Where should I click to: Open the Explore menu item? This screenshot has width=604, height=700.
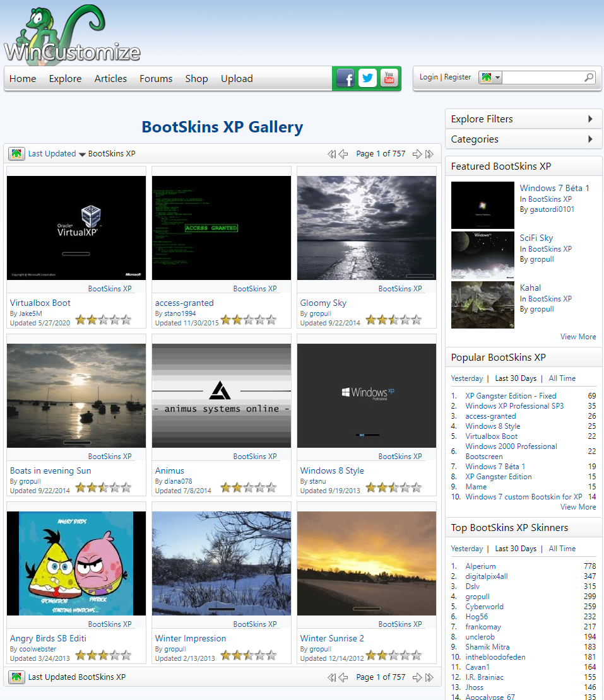pyautogui.click(x=65, y=79)
